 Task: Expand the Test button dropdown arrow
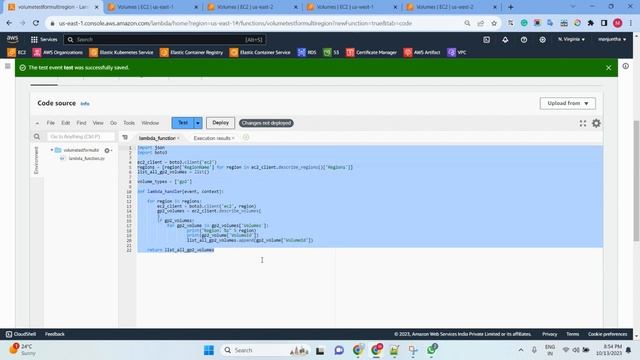(x=198, y=123)
